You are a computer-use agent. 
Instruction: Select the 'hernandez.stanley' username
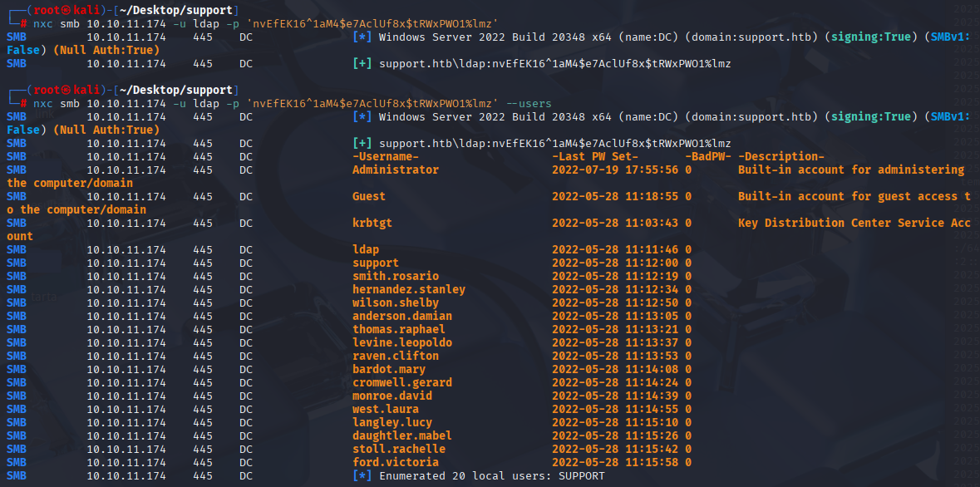[409, 289]
